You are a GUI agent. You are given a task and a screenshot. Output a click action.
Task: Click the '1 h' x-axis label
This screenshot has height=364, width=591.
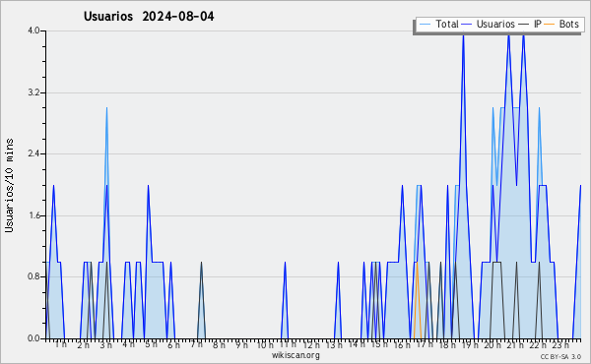click(61, 344)
